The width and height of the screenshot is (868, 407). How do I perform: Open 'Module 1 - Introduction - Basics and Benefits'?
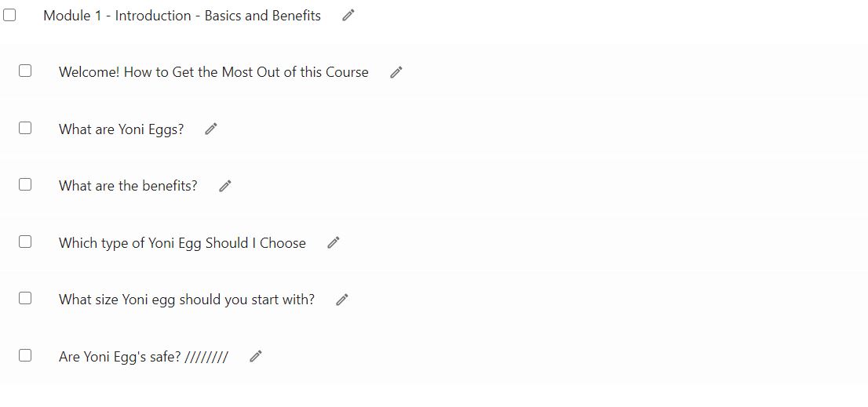tap(182, 16)
